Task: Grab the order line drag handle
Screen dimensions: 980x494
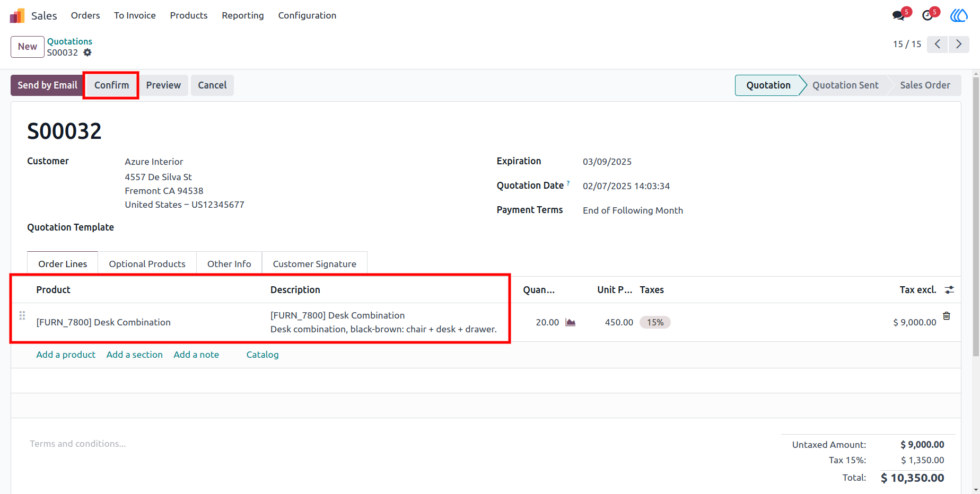Action: 22,315
